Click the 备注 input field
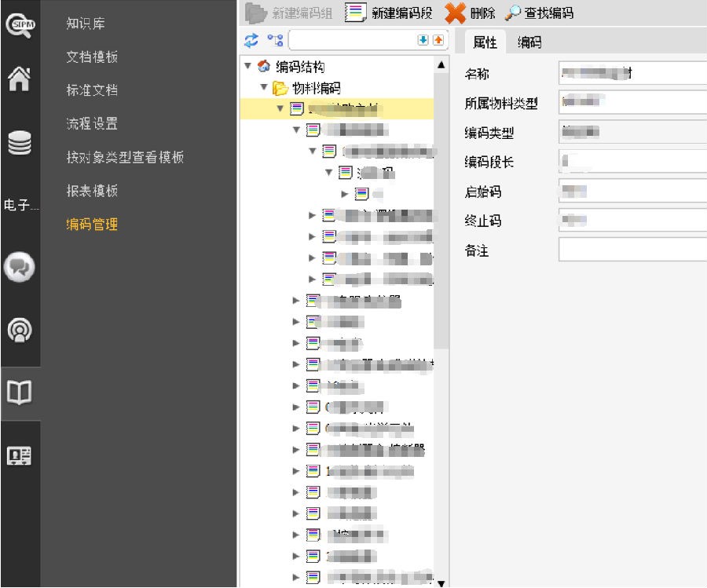The image size is (707, 588). [x=632, y=250]
